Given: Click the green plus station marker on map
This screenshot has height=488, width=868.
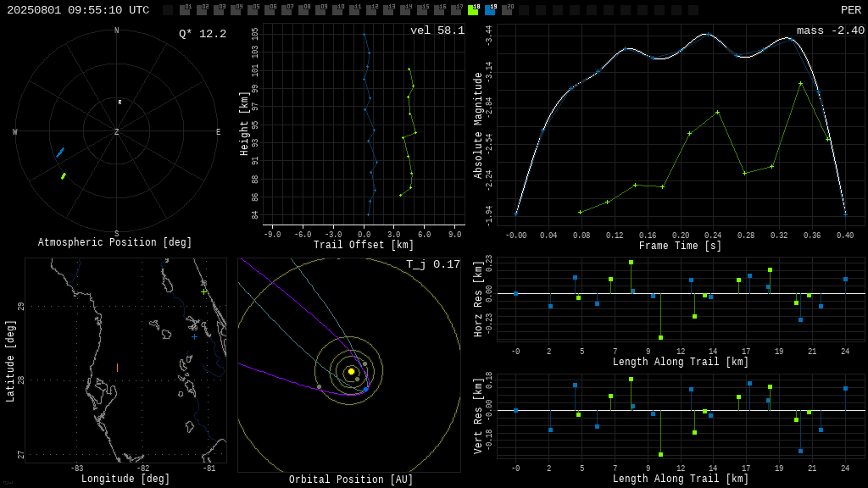Looking at the screenshot, I should tap(203, 291).
